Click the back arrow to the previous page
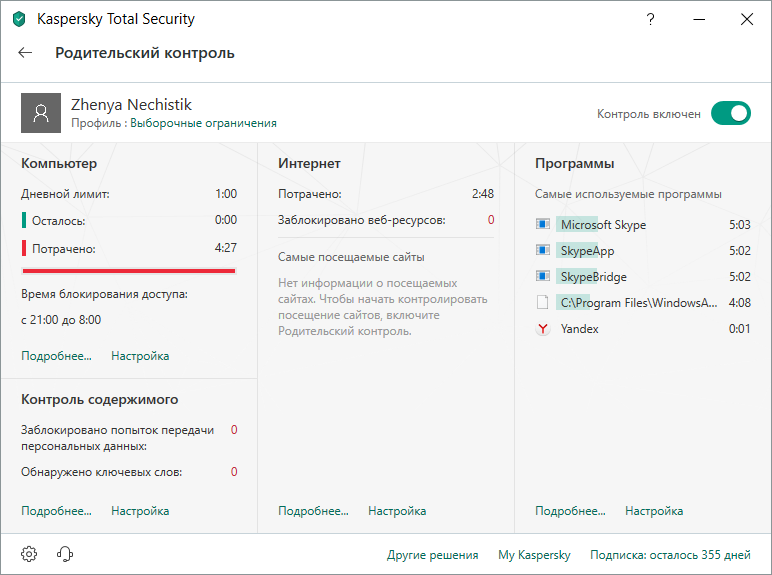Image resolution: width=772 pixels, height=575 pixels. [26, 53]
